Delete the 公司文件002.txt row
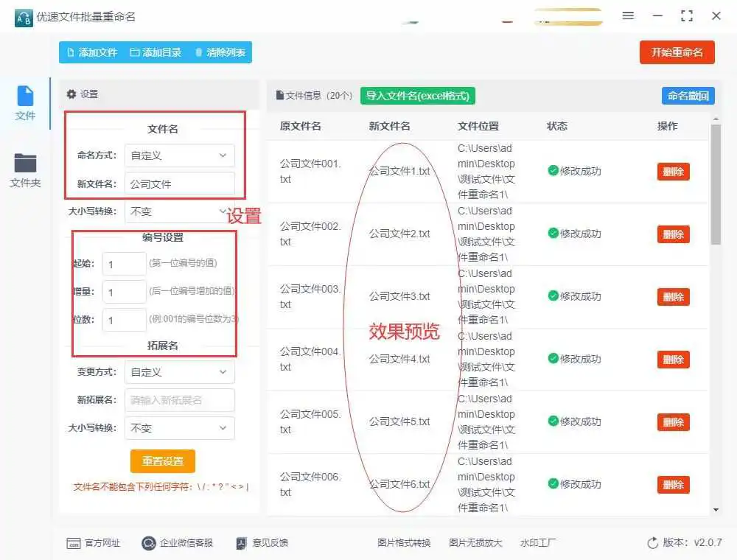737x560 pixels. [x=673, y=234]
